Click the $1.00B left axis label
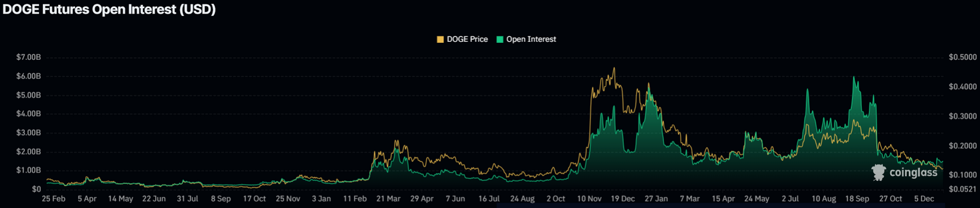The height and width of the screenshot is (208, 980). pos(28,170)
